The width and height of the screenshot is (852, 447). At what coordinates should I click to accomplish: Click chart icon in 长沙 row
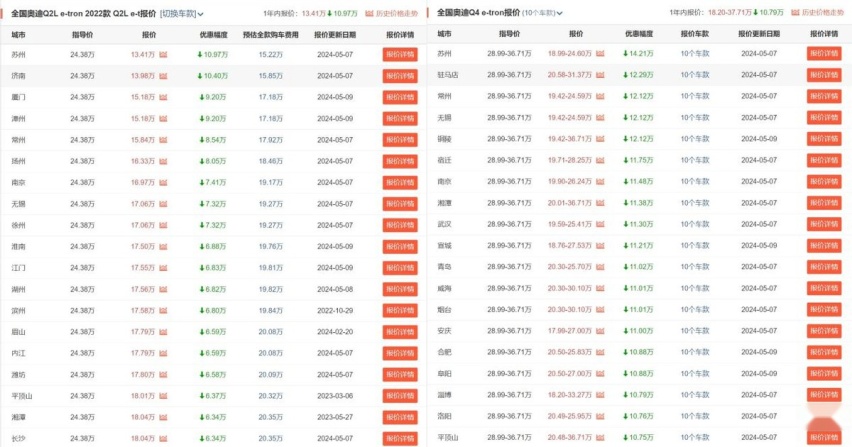coord(163,438)
